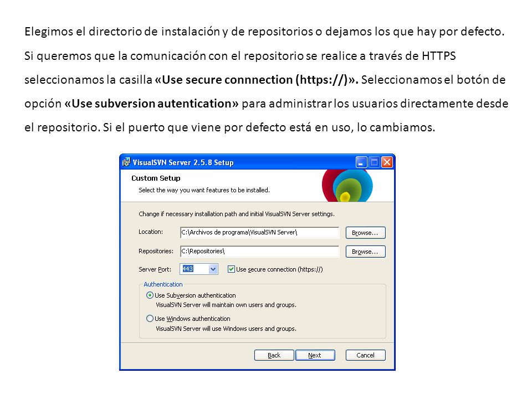The width and height of the screenshot is (532, 399).
Task: Browse for the installation Location folder
Action: (x=365, y=233)
